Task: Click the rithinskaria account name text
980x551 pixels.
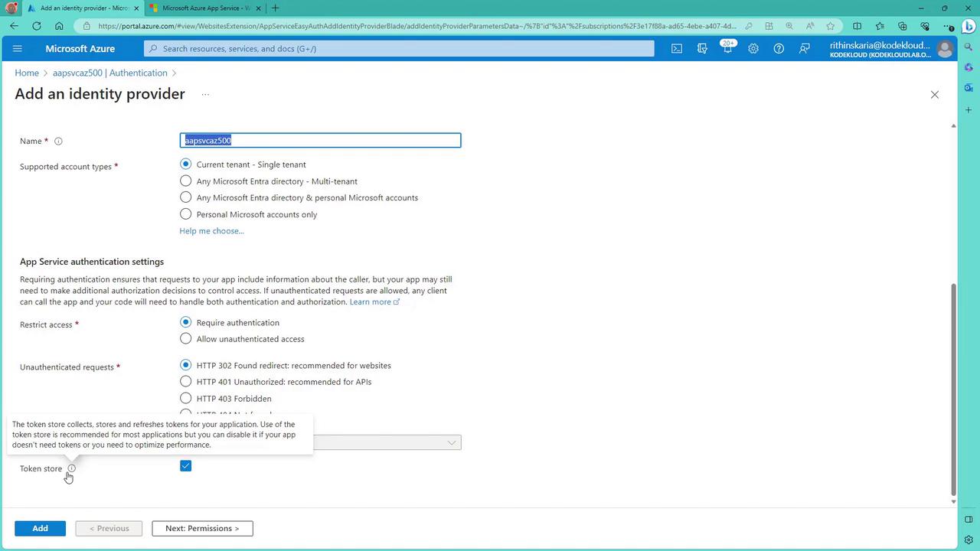Action: pos(880,44)
